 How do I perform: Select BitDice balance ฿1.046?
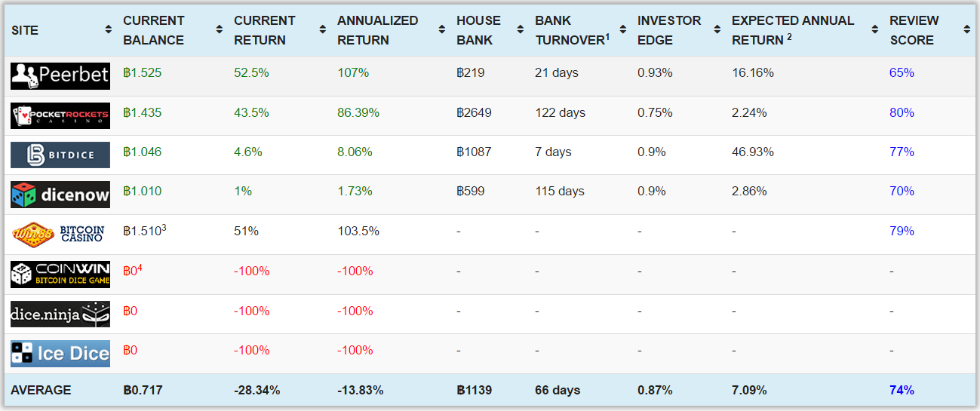tap(142, 152)
